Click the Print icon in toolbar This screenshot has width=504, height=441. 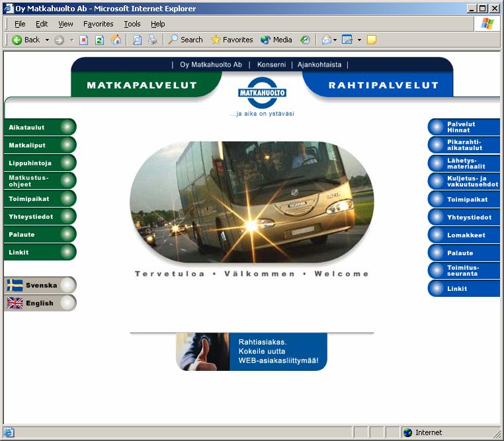(153, 40)
